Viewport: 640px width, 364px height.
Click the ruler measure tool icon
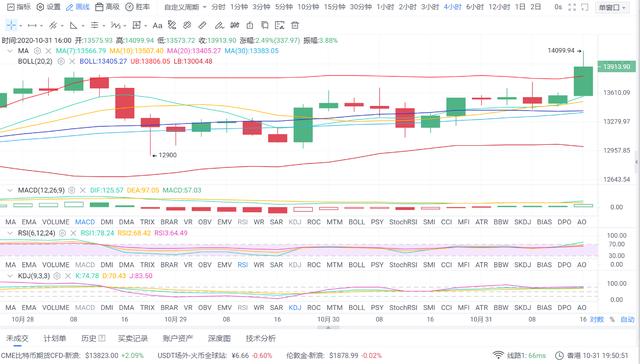pyautogui.click(x=202, y=25)
